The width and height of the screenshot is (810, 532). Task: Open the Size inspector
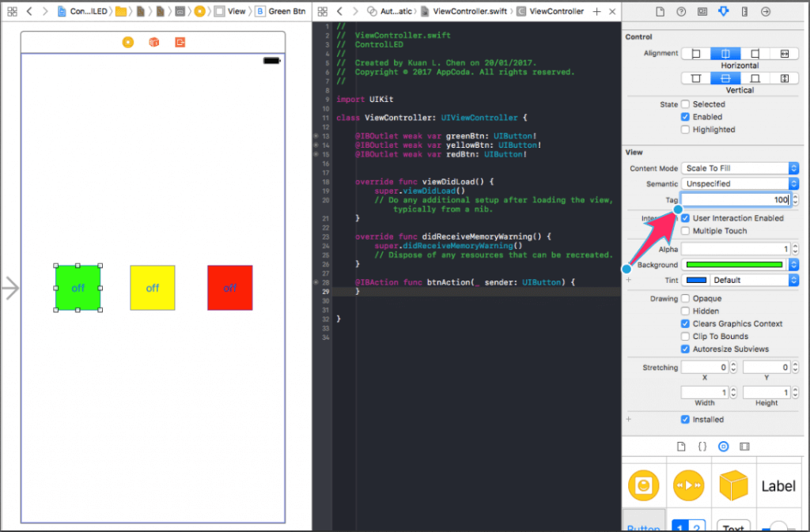coord(744,11)
